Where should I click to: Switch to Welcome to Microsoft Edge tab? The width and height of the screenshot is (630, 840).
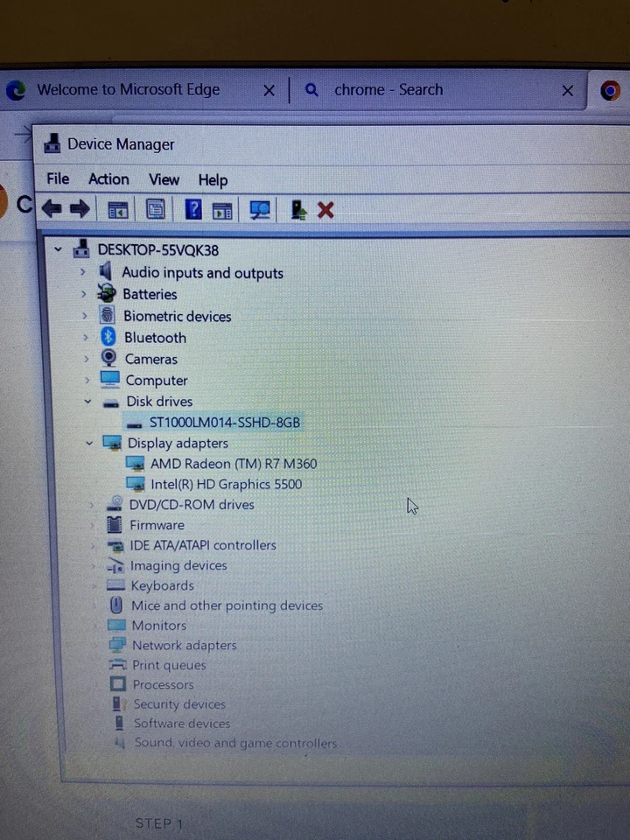pos(129,89)
